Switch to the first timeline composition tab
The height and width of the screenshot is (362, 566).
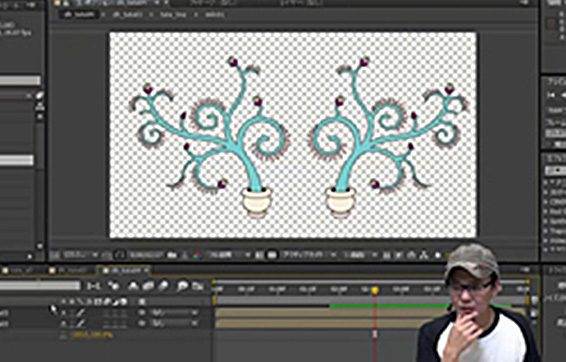point(22,270)
